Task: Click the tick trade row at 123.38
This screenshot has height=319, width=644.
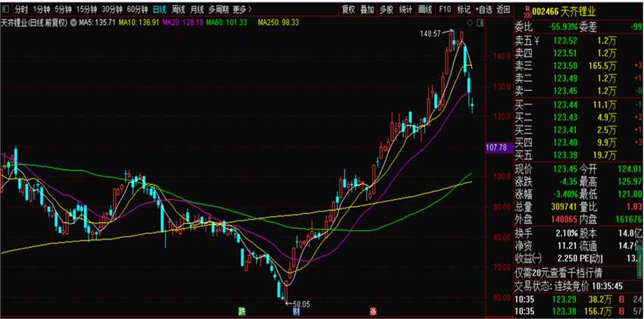Action: click(579, 312)
